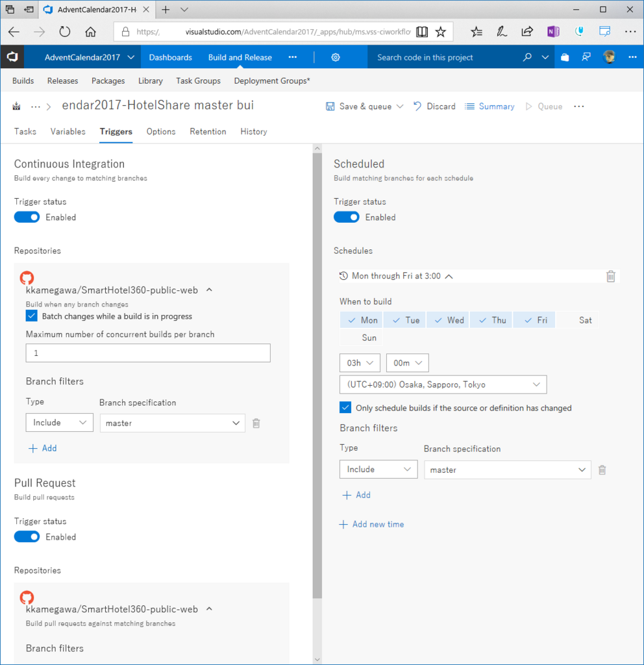Uncheck Only schedule builds if source changed
Image resolution: width=644 pixels, height=665 pixels.
click(345, 408)
